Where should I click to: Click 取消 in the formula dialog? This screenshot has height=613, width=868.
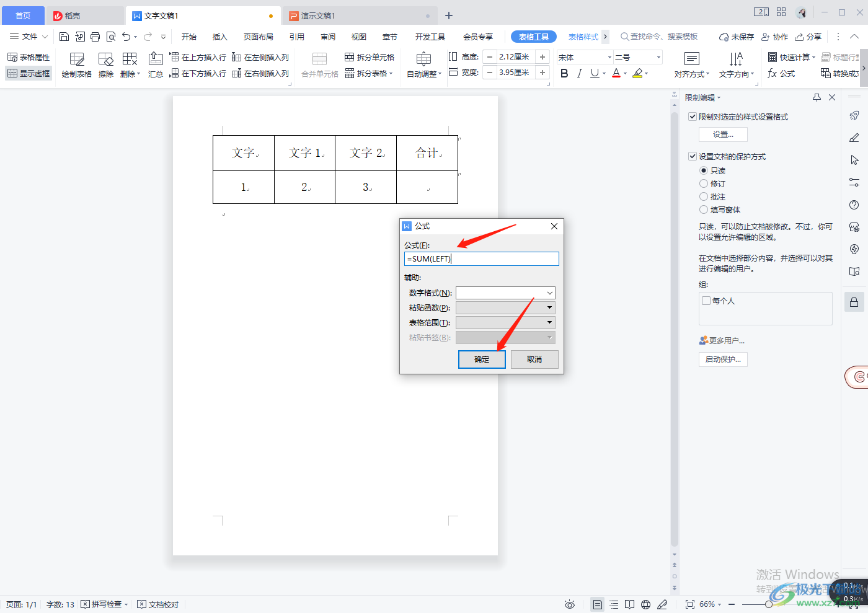(x=534, y=359)
